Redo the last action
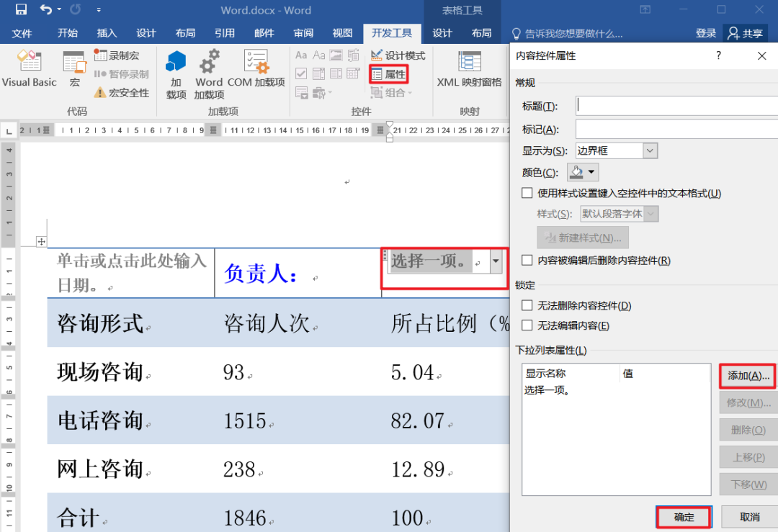 pos(76,9)
